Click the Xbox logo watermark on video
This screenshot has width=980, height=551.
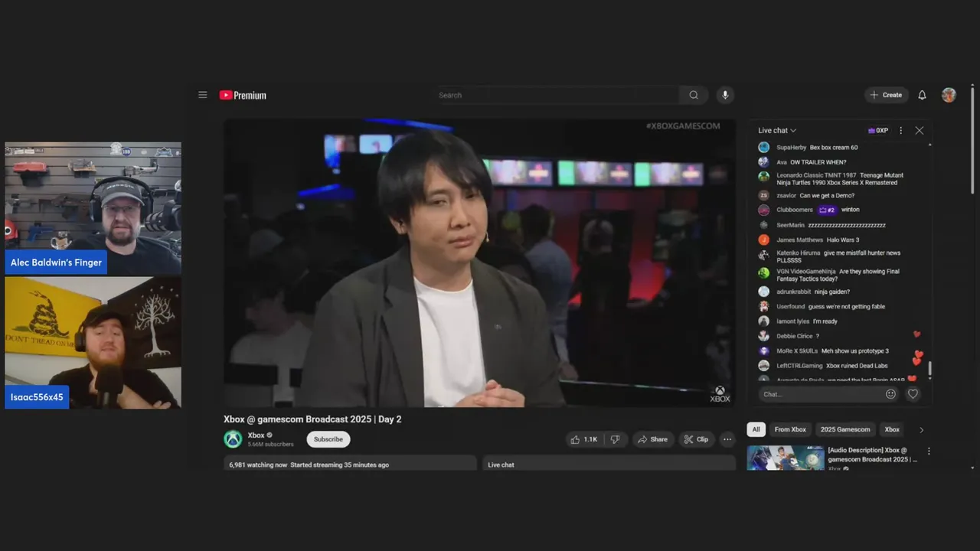720,394
